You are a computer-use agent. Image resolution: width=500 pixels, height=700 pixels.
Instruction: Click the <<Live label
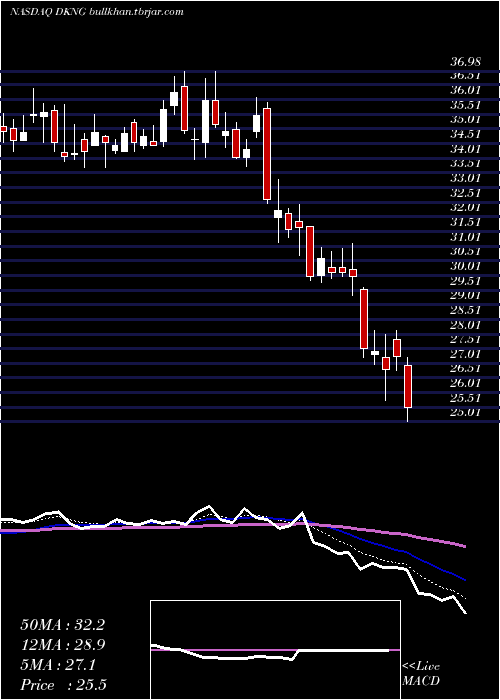coord(421,667)
